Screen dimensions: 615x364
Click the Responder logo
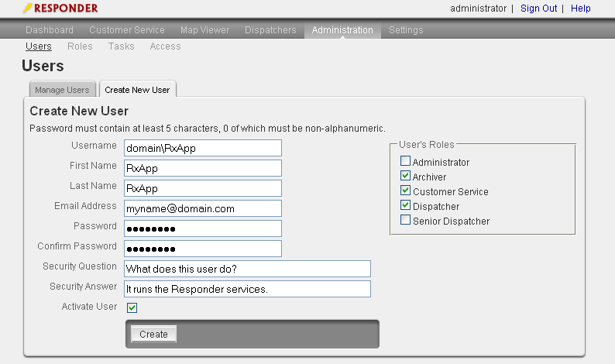tap(60, 9)
